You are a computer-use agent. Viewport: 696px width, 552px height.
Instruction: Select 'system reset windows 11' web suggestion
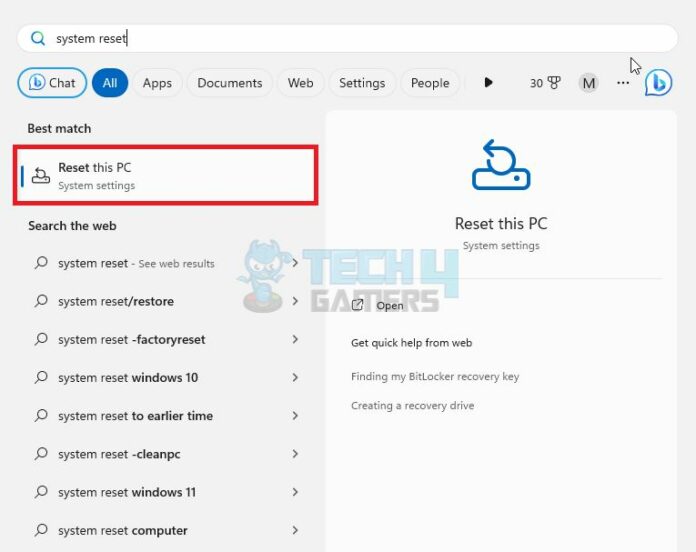[x=127, y=492]
